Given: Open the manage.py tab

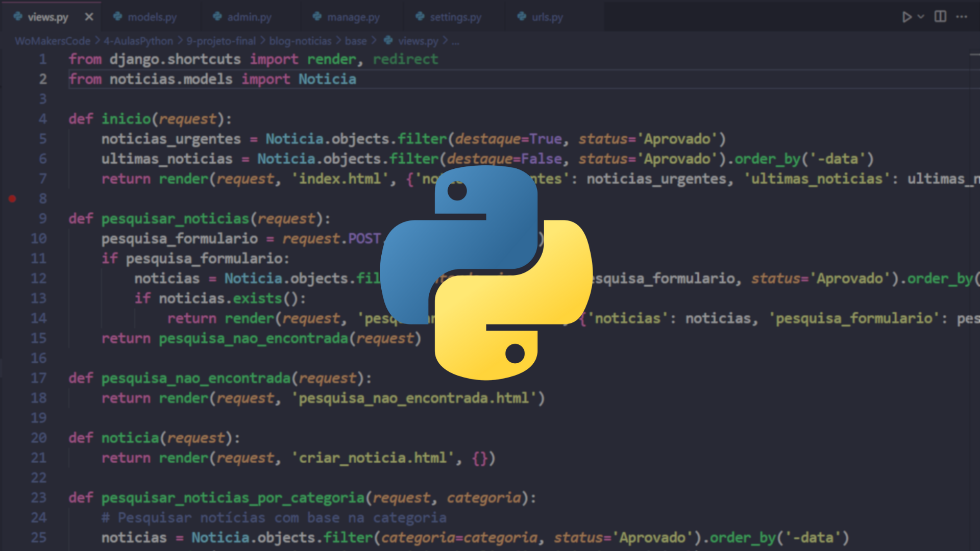Looking at the screenshot, I should tap(353, 17).
